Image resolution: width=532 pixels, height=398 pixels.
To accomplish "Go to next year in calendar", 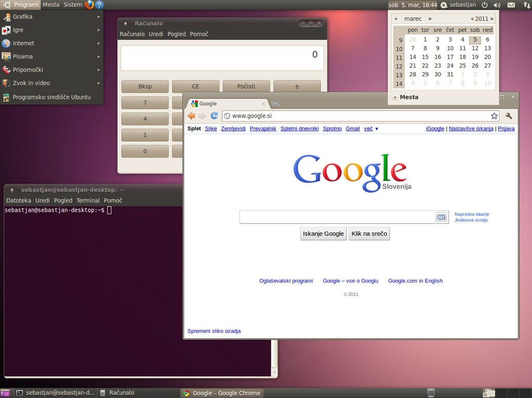I will [493, 19].
